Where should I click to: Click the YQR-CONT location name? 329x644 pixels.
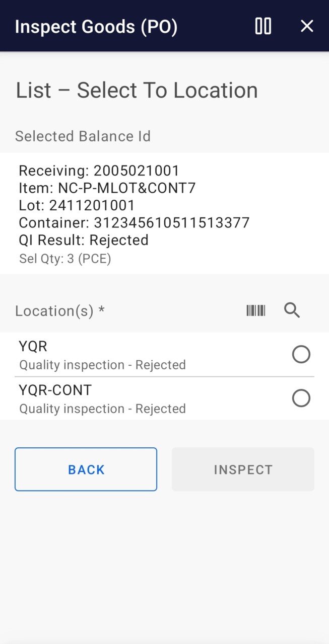pyautogui.click(x=55, y=390)
